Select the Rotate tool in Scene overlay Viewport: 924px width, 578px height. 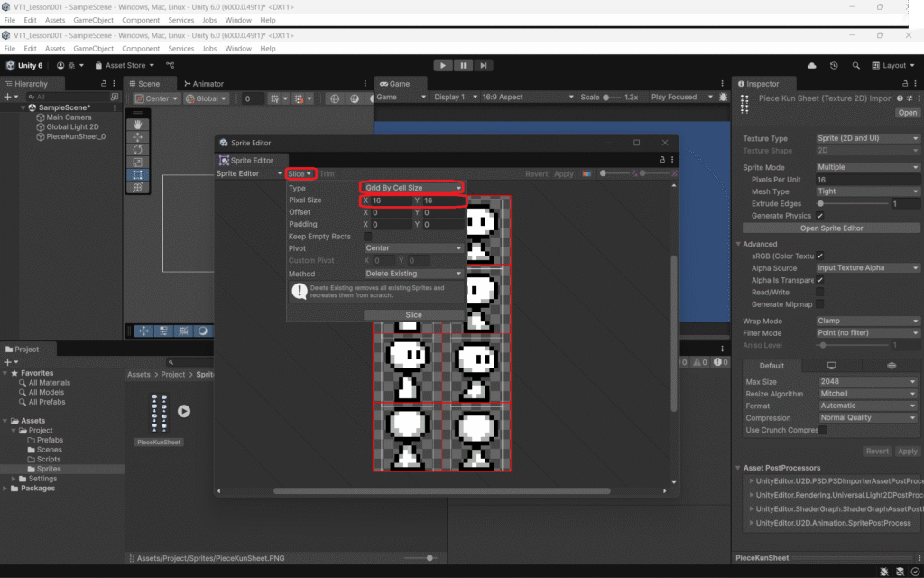[137, 150]
